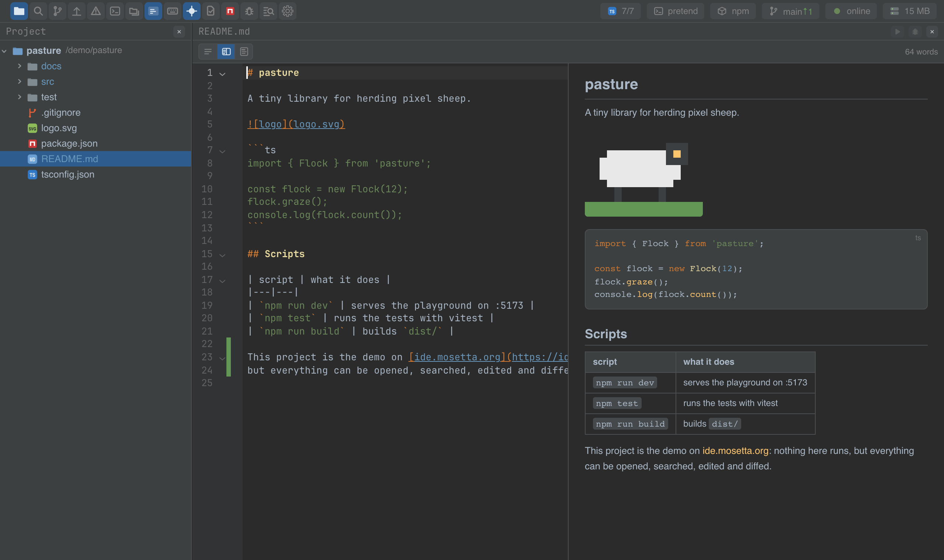This screenshot has width=944, height=560.
Task: Click the document checkmark toolbar icon
Action: click(211, 11)
